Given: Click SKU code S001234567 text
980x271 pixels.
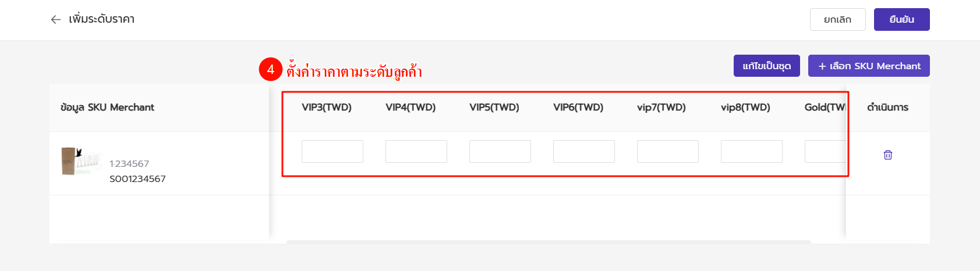Looking at the screenshot, I should pyautogui.click(x=137, y=179).
